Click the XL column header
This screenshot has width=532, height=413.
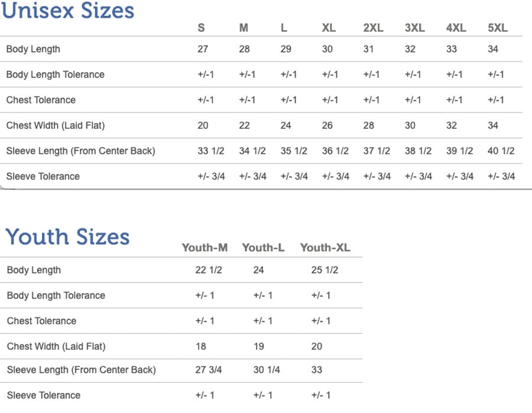pos(329,28)
